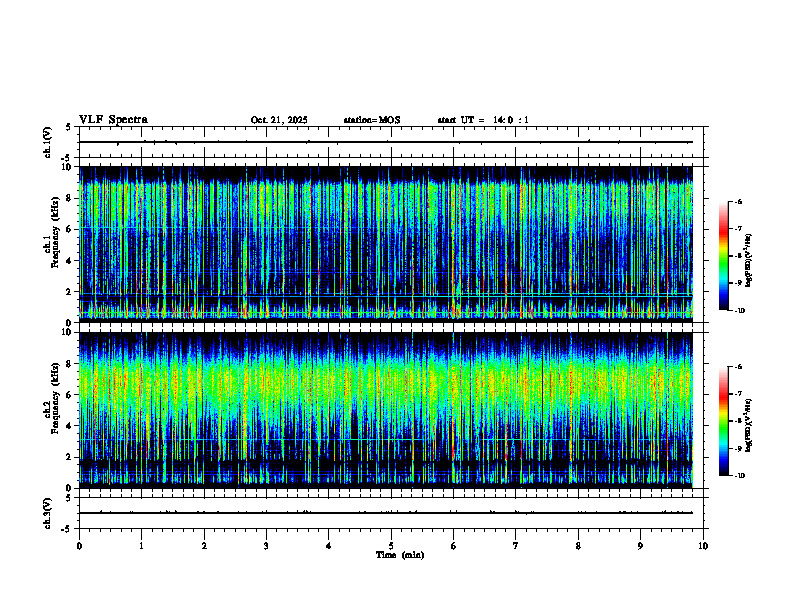Click ch.1 colorbar units label log(PSD)
The height and width of the screenshot is (612, 792).
749,260
